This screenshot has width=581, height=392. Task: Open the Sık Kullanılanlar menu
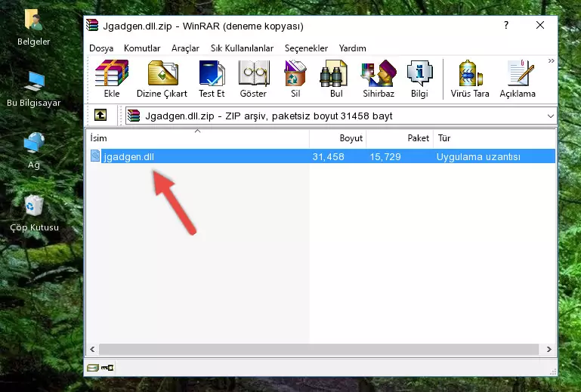(x=242, y=48)
